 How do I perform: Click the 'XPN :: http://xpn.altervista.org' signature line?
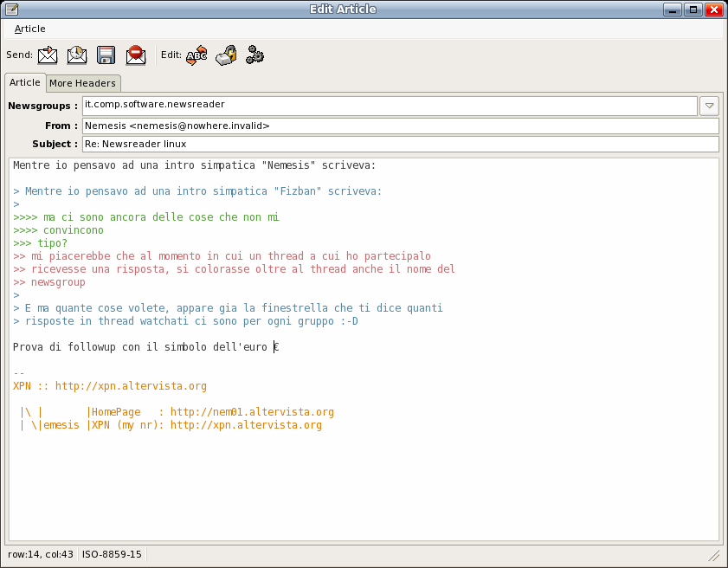pyautogui.click(x=110, y=386)
